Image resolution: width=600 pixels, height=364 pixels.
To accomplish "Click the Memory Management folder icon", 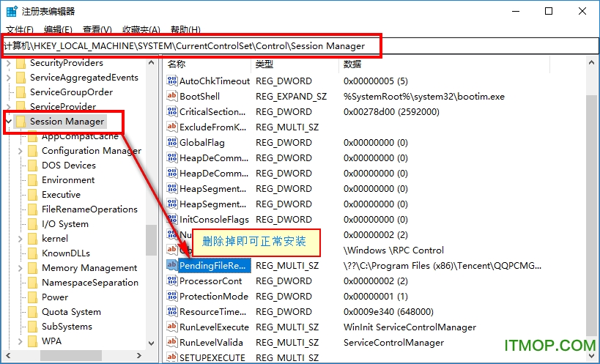I will click(x=32, y=268).
